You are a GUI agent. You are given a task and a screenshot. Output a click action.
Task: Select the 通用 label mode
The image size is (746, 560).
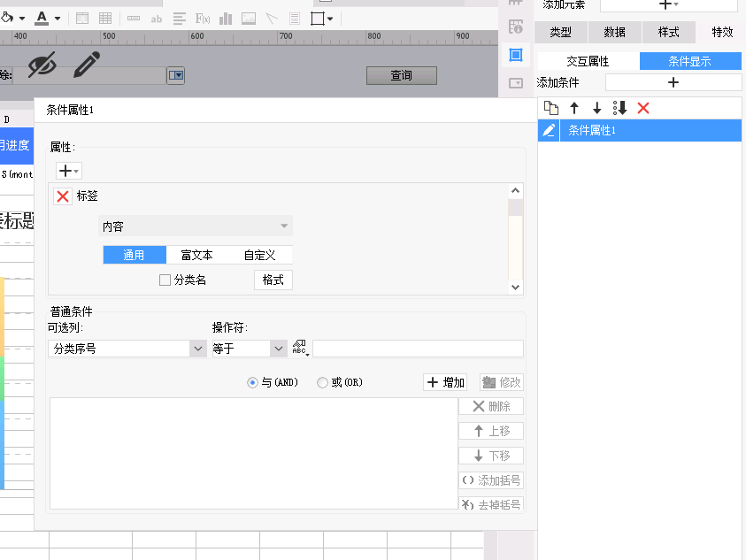(x=135, y=255)
